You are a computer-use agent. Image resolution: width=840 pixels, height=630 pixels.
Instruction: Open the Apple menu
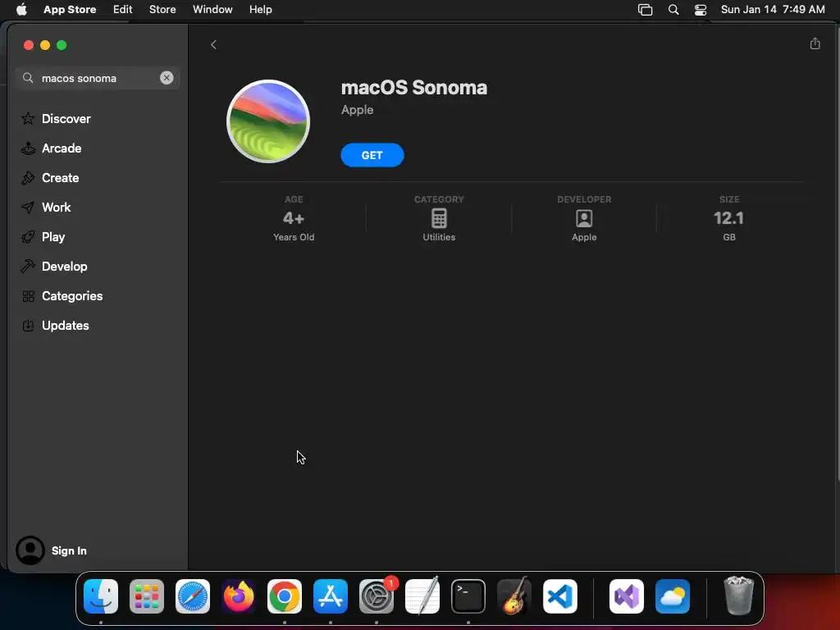[x=21, y=9]
